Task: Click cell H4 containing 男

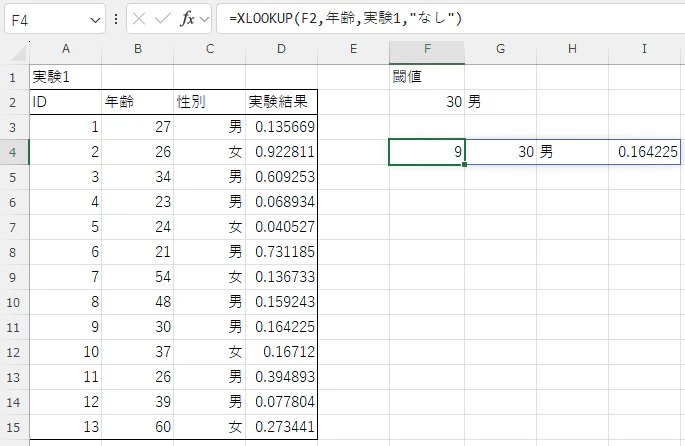Action: pos(572,152)
